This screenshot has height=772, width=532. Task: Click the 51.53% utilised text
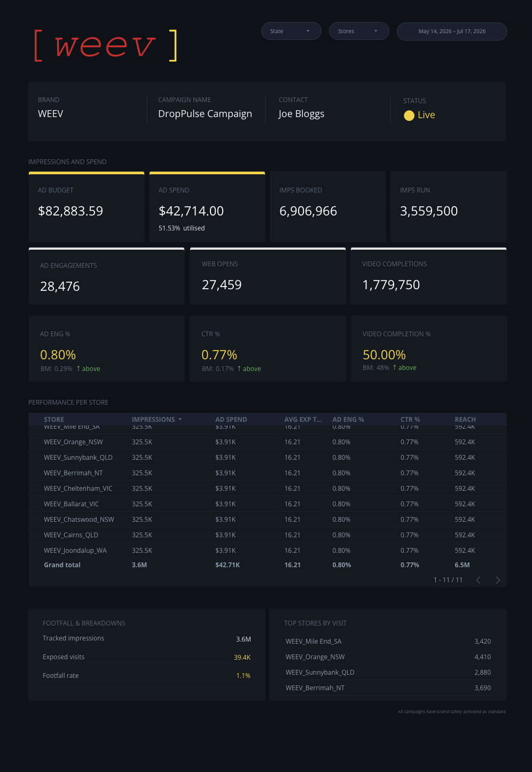182,228
